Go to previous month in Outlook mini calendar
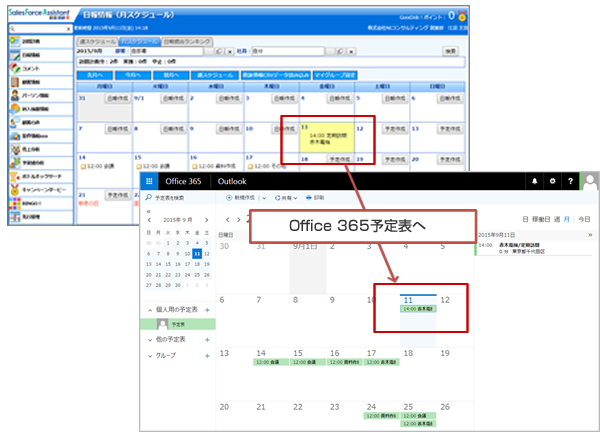Image resolution: width=600 pixels, height=439 pixels. pyautogui.click(x=149, y=220)
